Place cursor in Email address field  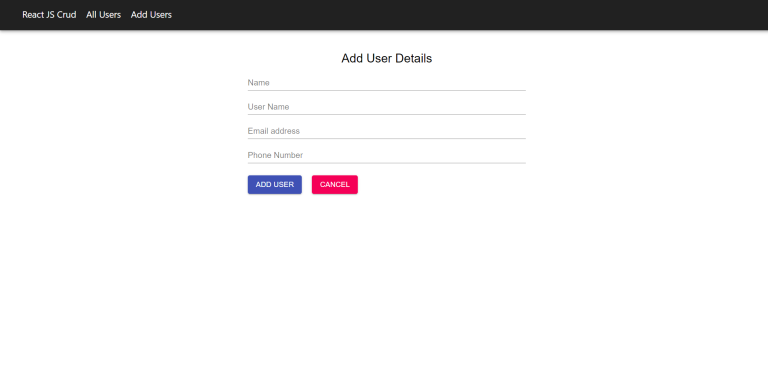point(386,131)
